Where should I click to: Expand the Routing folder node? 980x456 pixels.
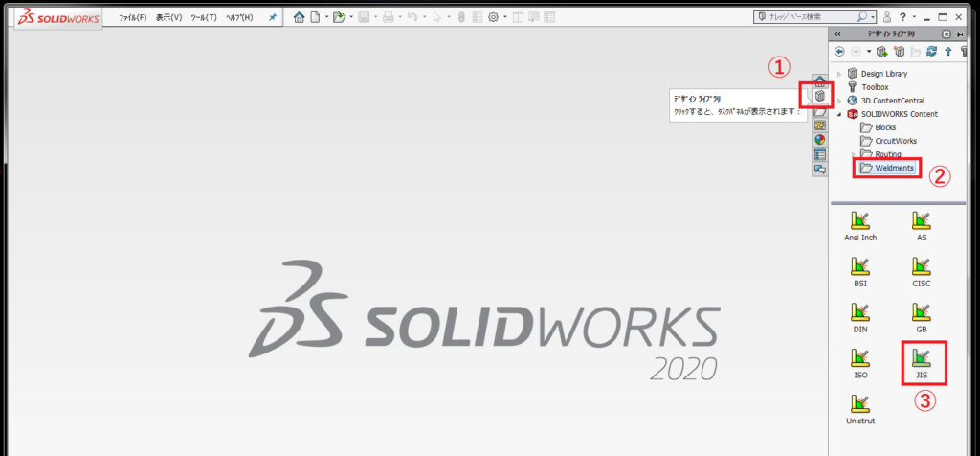(853, 154)
